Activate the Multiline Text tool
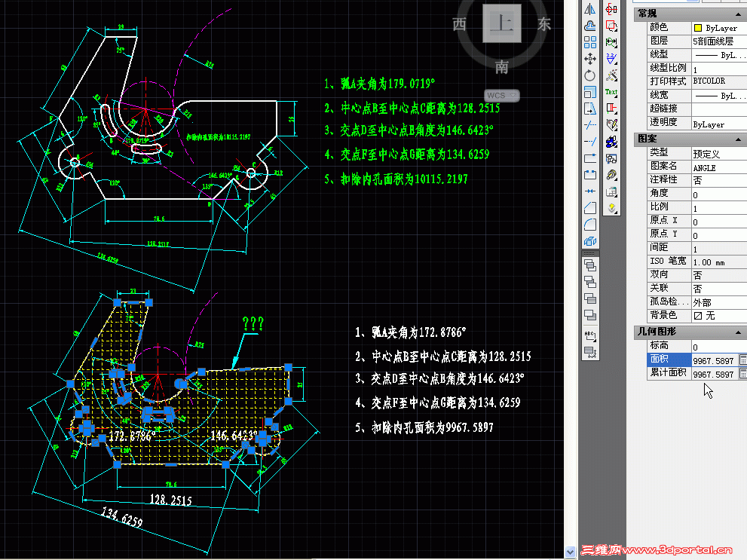The width and height of the screenshot is (747, 560). (611, 90)
